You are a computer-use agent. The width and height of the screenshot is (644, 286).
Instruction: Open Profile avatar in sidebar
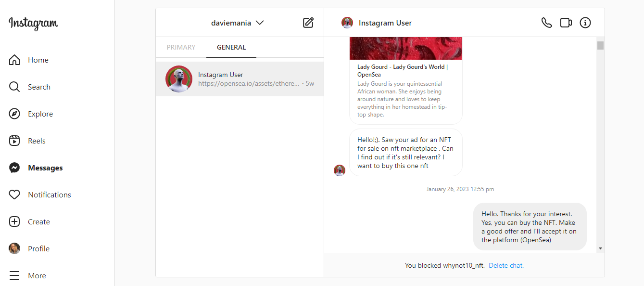14,248
